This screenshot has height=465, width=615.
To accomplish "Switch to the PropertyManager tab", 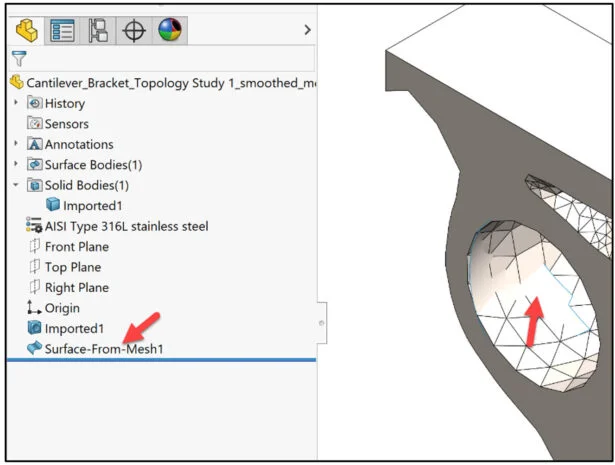I will pos(63,30).
